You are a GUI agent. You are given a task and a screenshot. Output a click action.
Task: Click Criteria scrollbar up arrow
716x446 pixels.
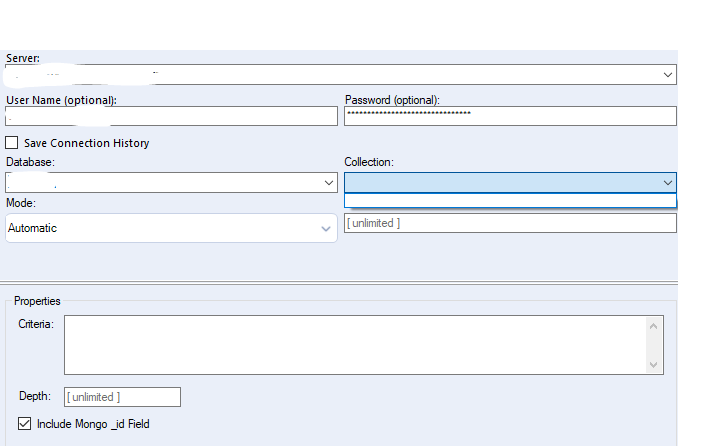coord(653,326)
